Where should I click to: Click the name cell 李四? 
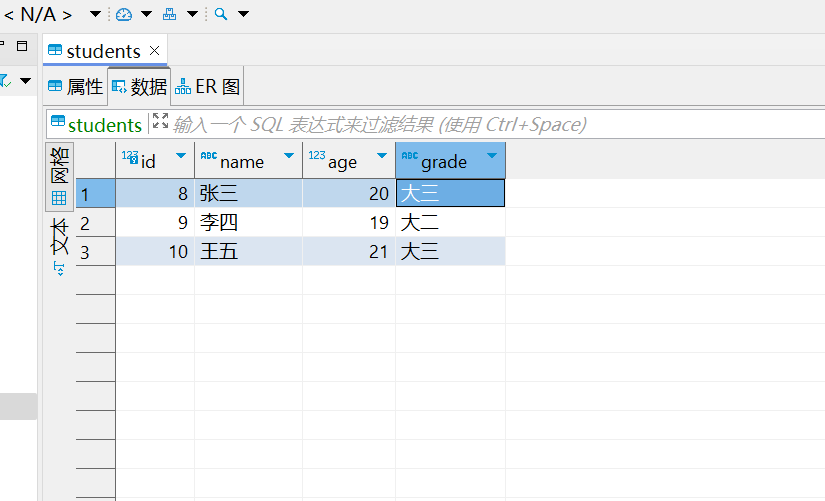(x=249, y=223)
